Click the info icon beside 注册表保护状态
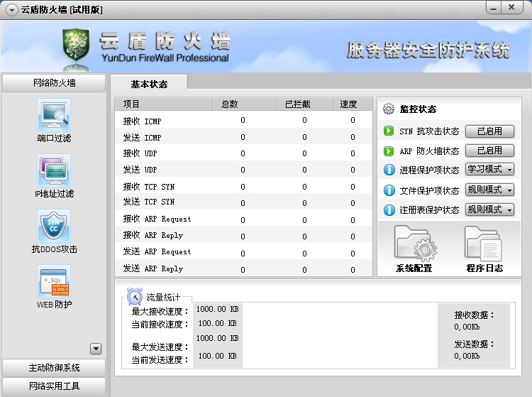The width and height of the screenshot is (532, 397). tap(389, 210)
